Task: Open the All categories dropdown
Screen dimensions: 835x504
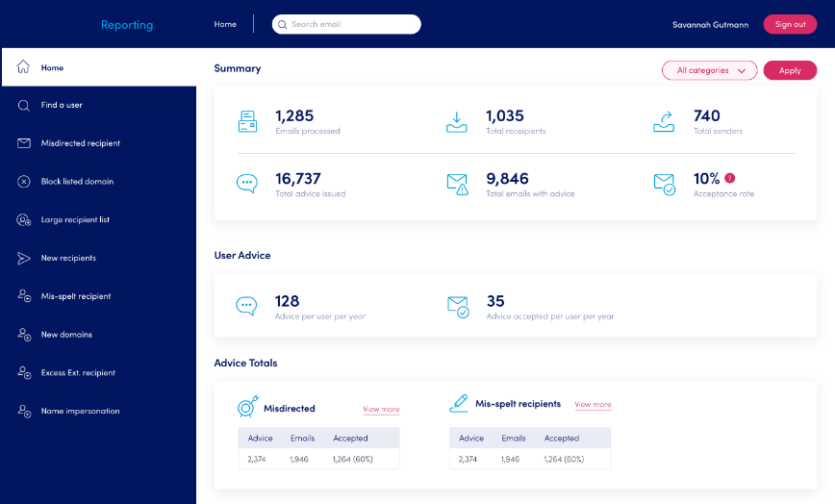Action: 710,70
